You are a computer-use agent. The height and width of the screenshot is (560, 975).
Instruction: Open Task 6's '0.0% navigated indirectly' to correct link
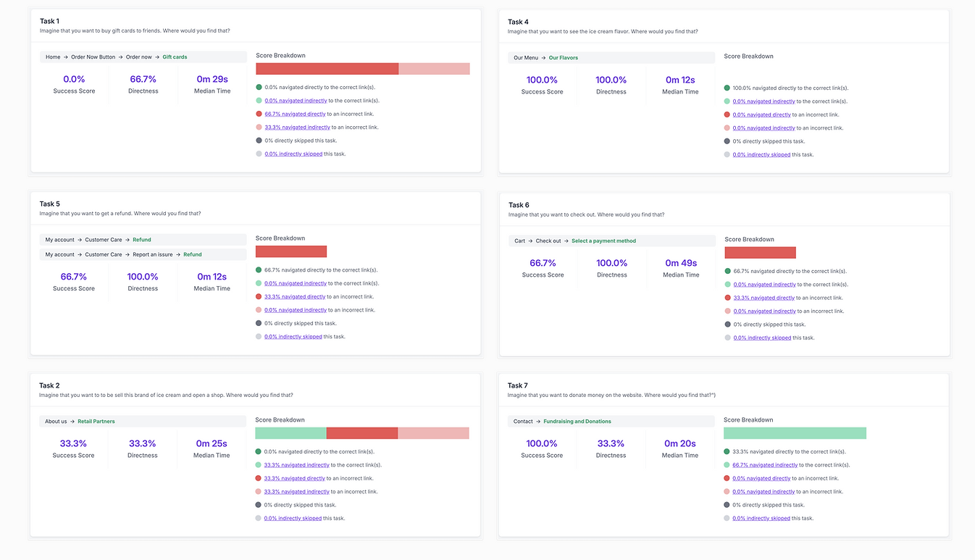coord(764,285)
